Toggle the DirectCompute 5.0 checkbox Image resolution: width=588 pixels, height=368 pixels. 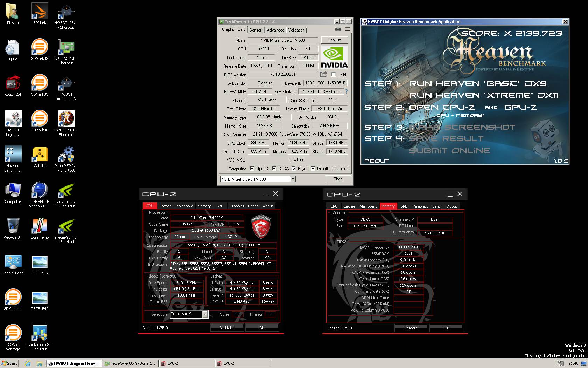point(313,169)
